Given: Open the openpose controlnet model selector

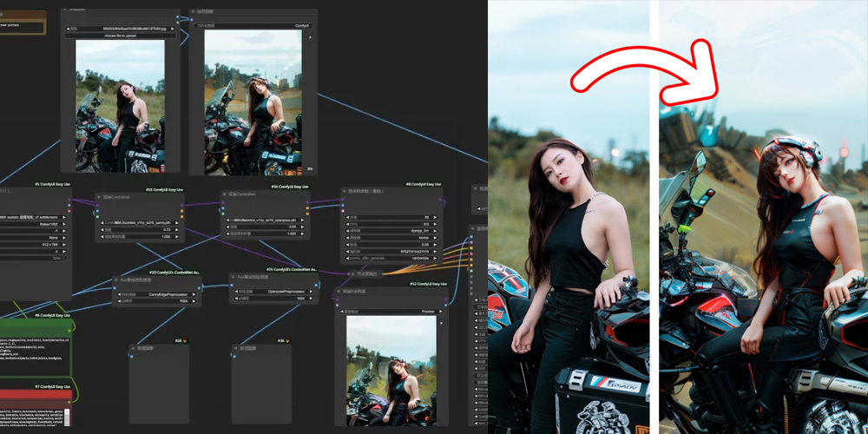Looking at the screenshot, I should (x=265, y=220).
